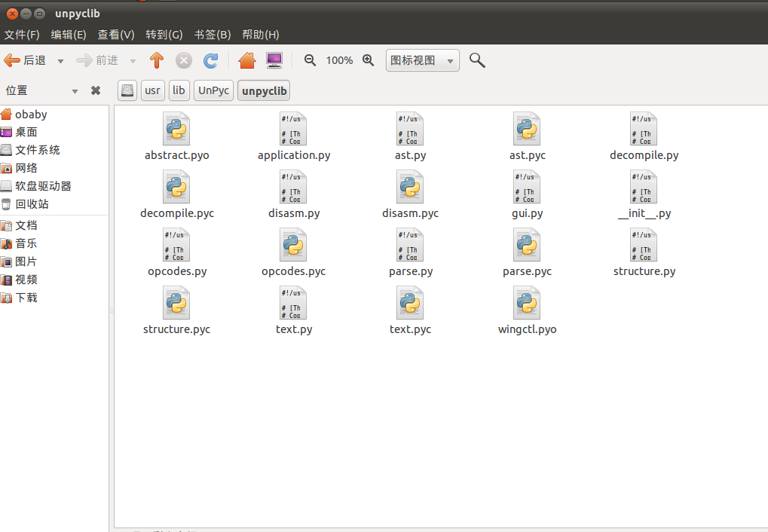
Task: Click the stop loading icon
Action: pyautogui.click(x=184, y=60)
